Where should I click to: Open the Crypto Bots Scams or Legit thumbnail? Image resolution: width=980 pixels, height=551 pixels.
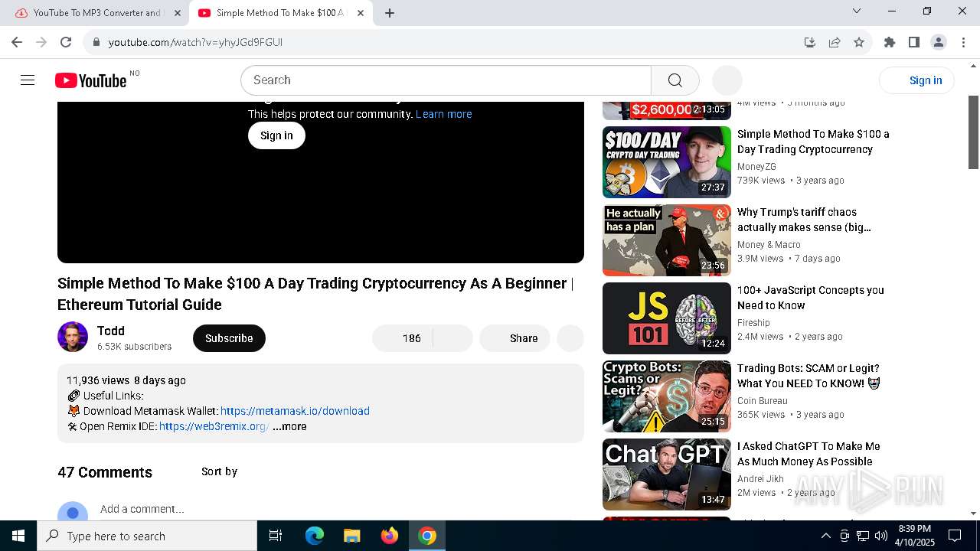coord(667,396)
